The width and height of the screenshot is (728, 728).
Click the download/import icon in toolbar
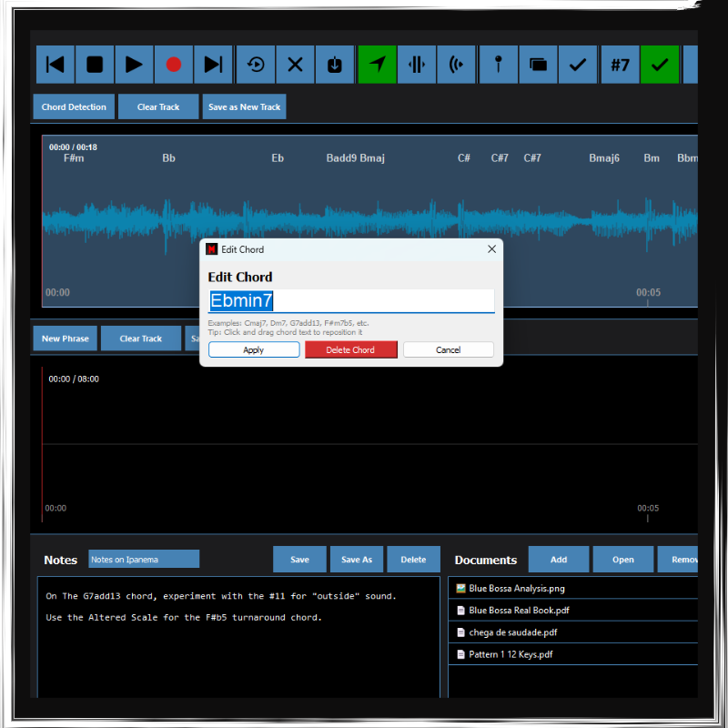pyautogui.click(x=334, y=65)
